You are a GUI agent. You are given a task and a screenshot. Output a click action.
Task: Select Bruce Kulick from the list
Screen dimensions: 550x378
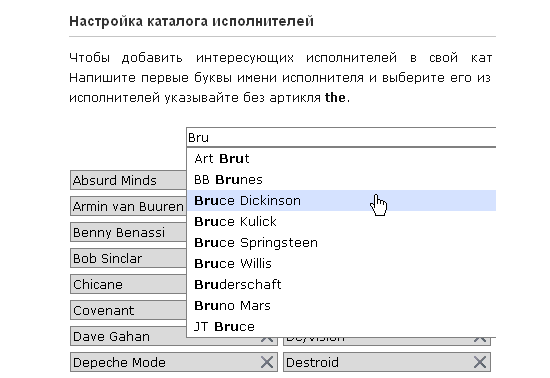pos(341,222)
